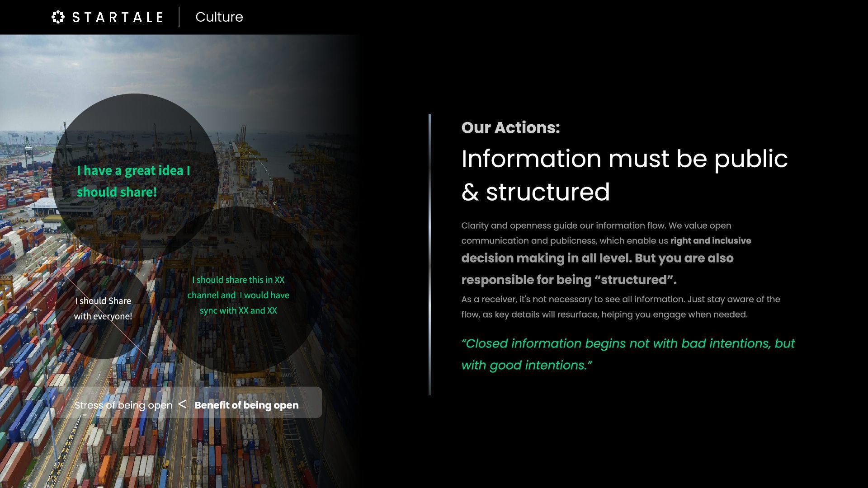Click the "I have a great idea" green text

(133, 171)
